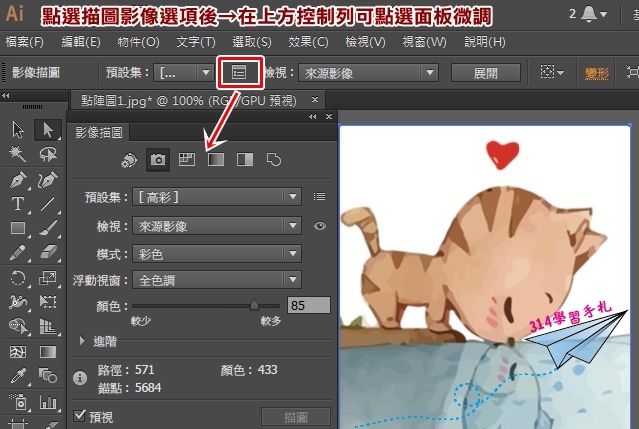This screenshot has width=639, height=429.
Task: Open the isolate object dropdown in control bar
Action: point(552,73)
